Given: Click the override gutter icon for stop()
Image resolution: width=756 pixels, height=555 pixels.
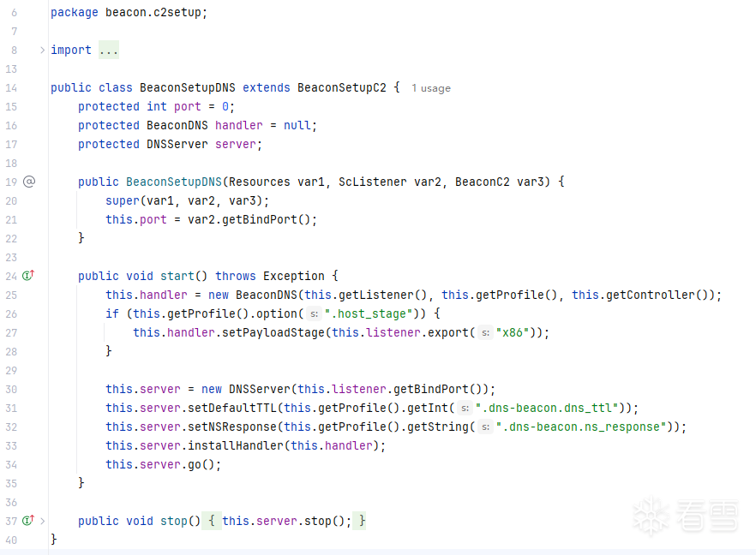Looking at the screenshot, I should [28, 521].
